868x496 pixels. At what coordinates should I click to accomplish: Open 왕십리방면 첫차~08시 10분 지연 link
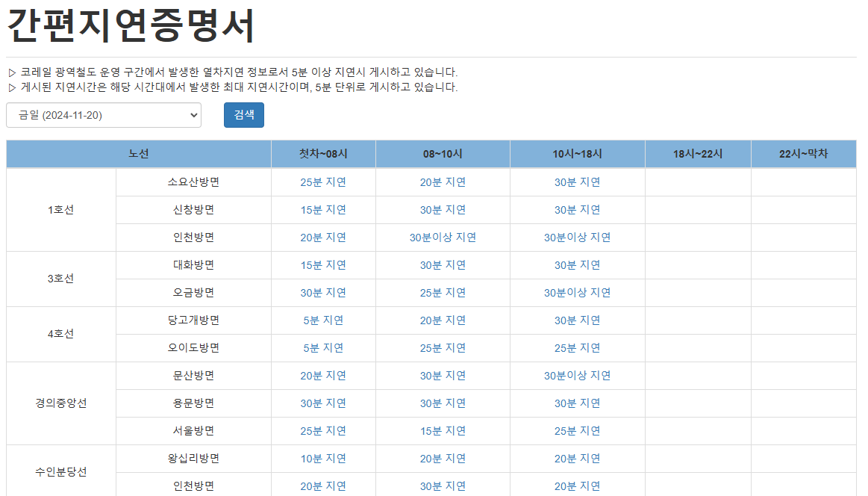[323, 459]
